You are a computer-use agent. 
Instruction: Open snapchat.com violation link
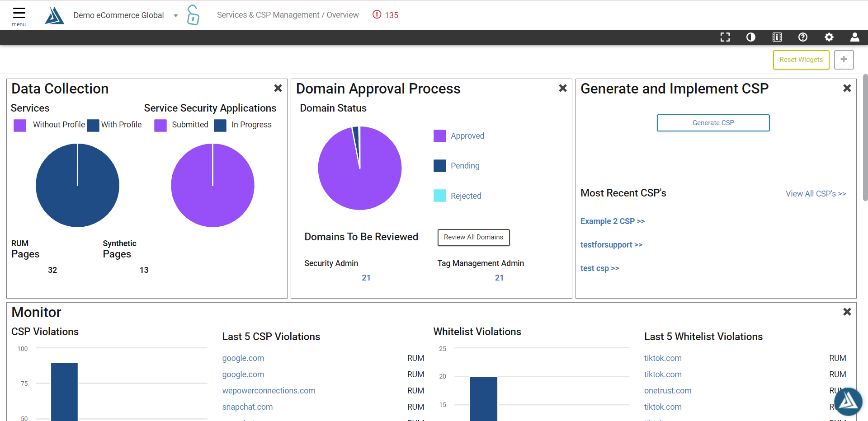coord(247,407)
